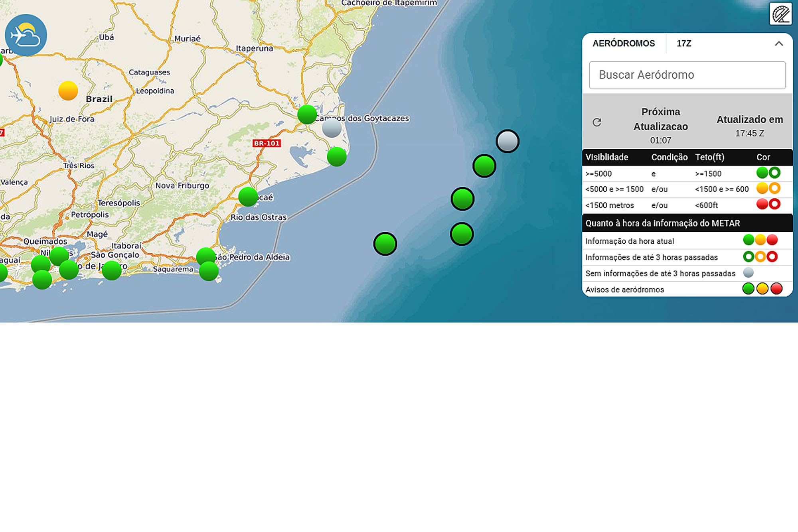Click the Próxima Atualizacao label
The height and width of the screenshot is (532, 798).
click(x=660, y=119)
